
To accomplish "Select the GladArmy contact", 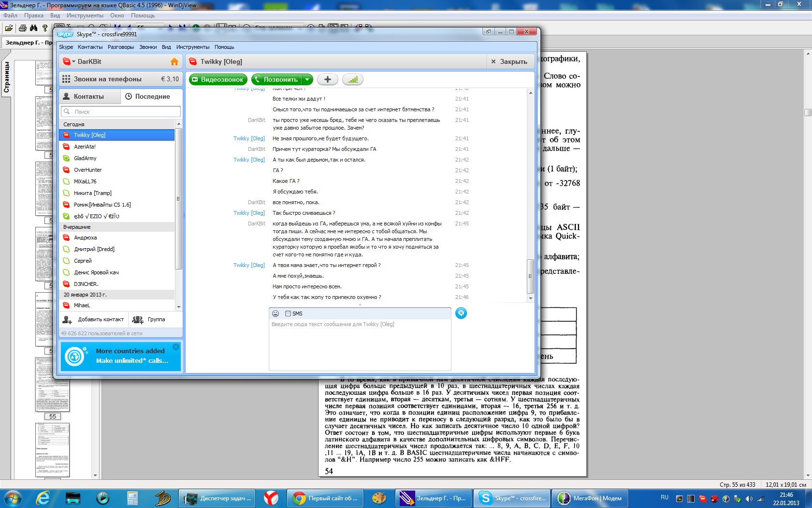I will (x=86, y=158).
